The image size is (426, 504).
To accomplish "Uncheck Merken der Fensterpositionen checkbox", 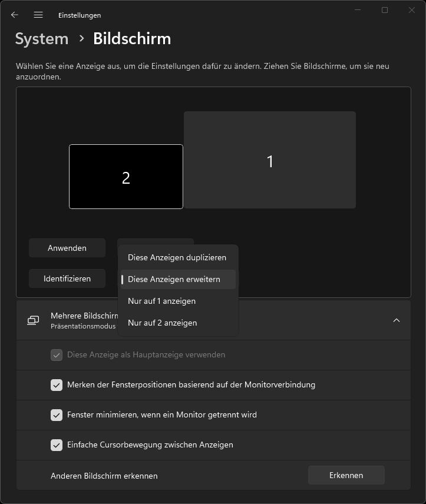I will tap(57, 385).
